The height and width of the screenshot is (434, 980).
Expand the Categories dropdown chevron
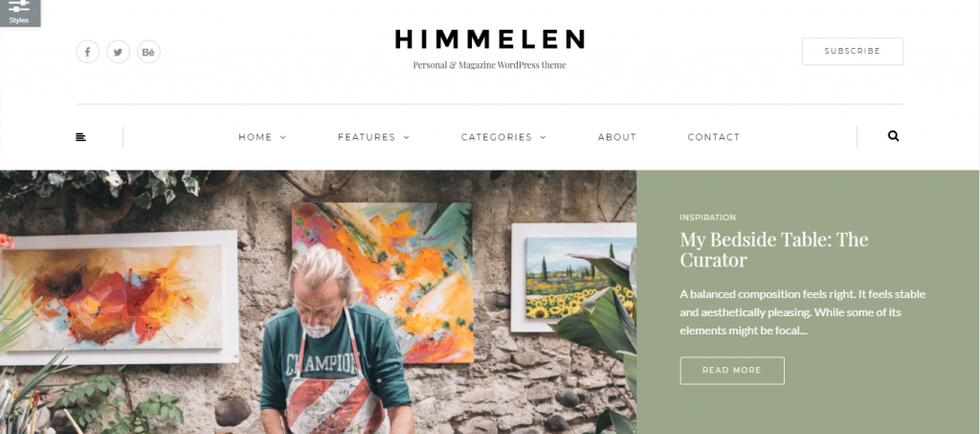(544, 138)
